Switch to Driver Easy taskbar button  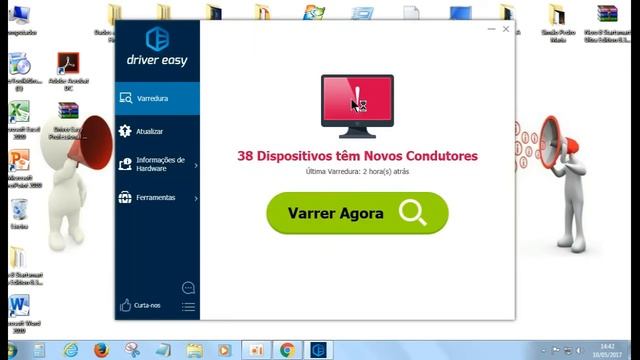click(318, 350)
